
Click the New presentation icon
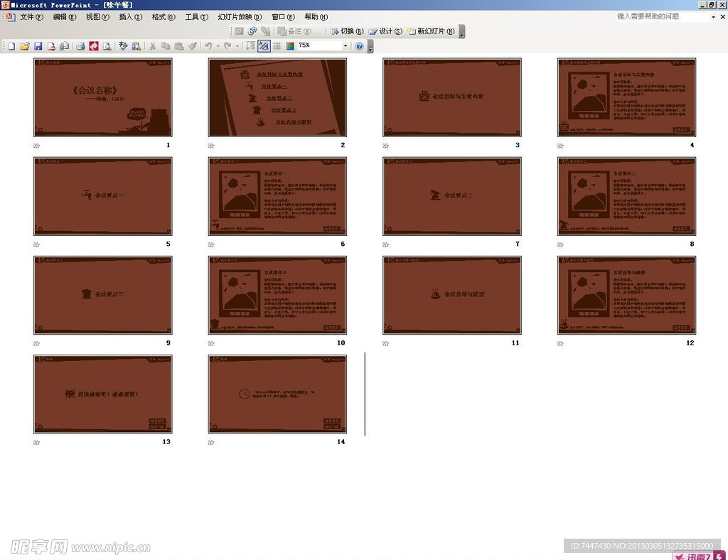point(11,46)
